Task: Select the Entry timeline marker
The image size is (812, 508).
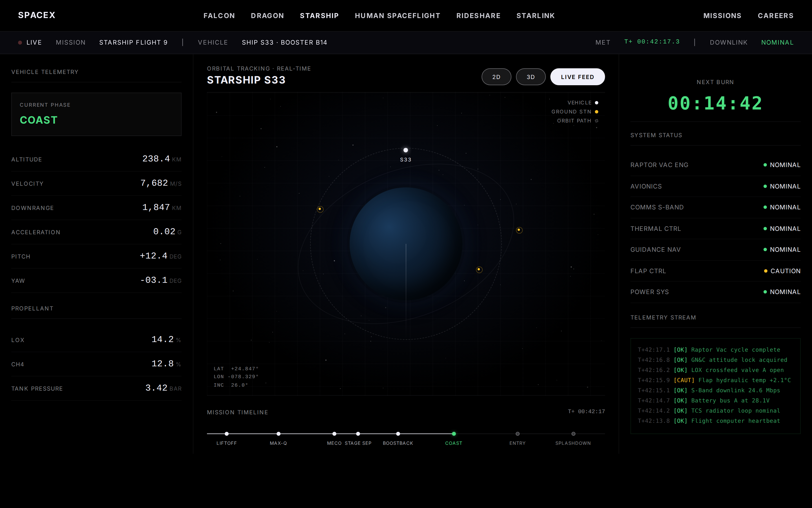Action: pyautogui.click(x=517, y=434)
